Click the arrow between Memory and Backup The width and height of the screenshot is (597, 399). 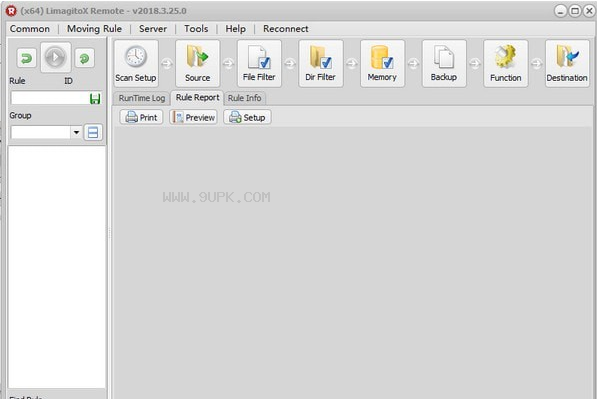coord(413,64)
